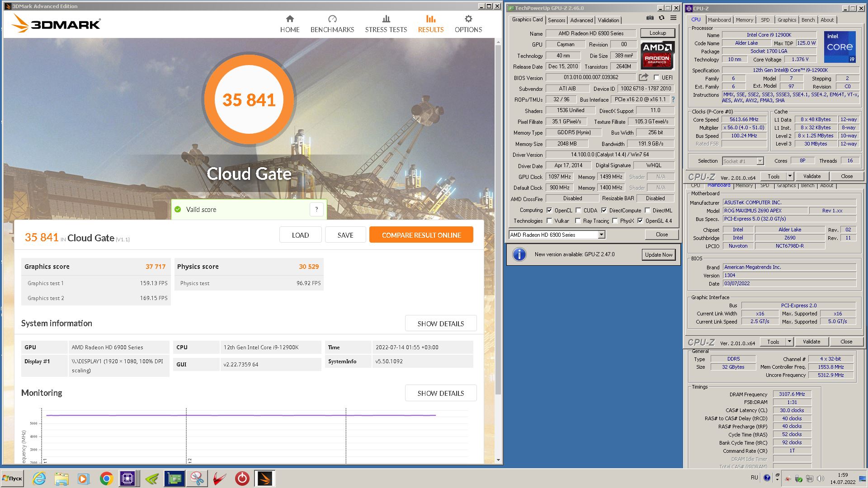
Task: Click the LOAD button in 3DMark
Action: 300,235
